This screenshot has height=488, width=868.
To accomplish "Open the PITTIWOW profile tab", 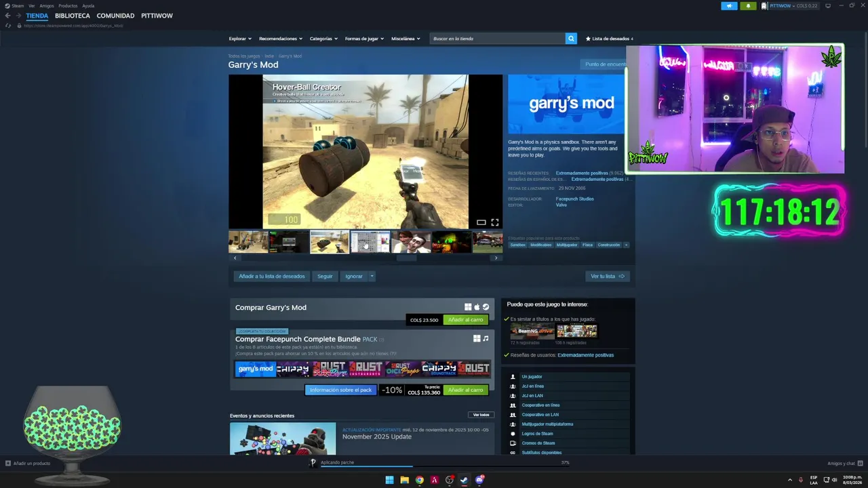I will [157, 16].
